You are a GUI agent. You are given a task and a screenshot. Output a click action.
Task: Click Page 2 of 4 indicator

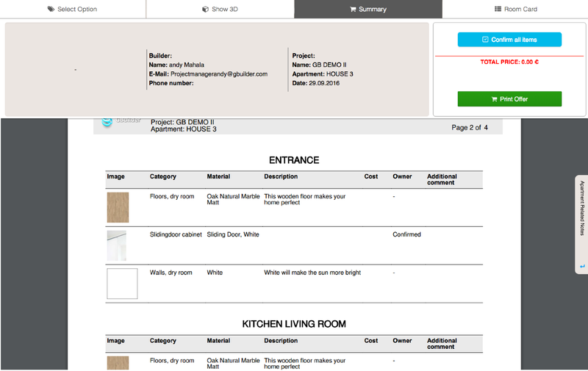[470, 128]
